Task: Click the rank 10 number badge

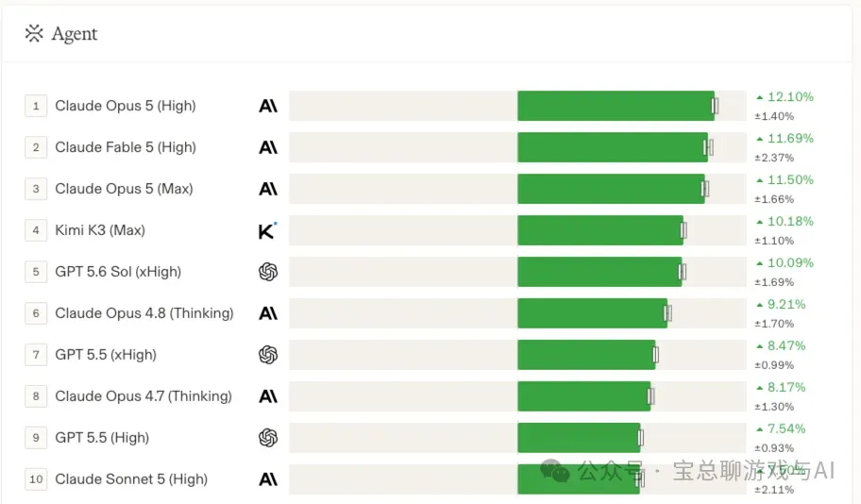Action: (x=36, y=479)
